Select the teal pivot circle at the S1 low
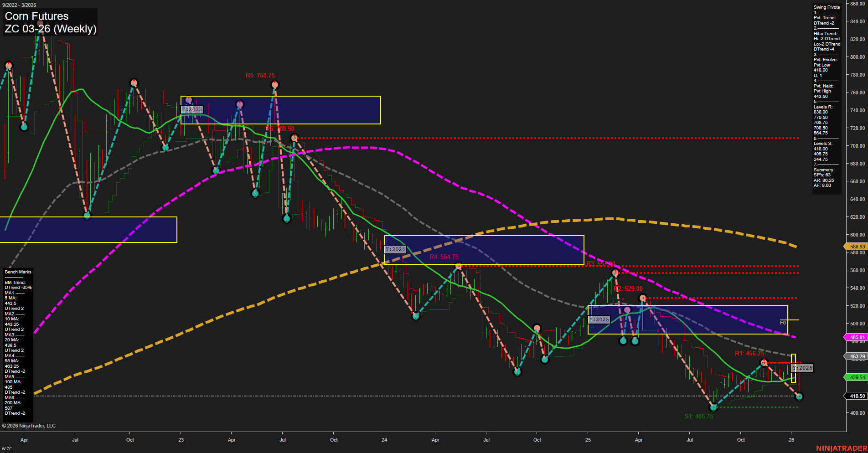 click(x=713, y=408)
